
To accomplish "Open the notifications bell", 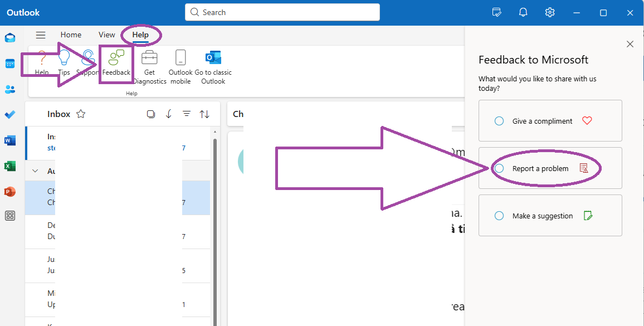I will tap(523, 12).
